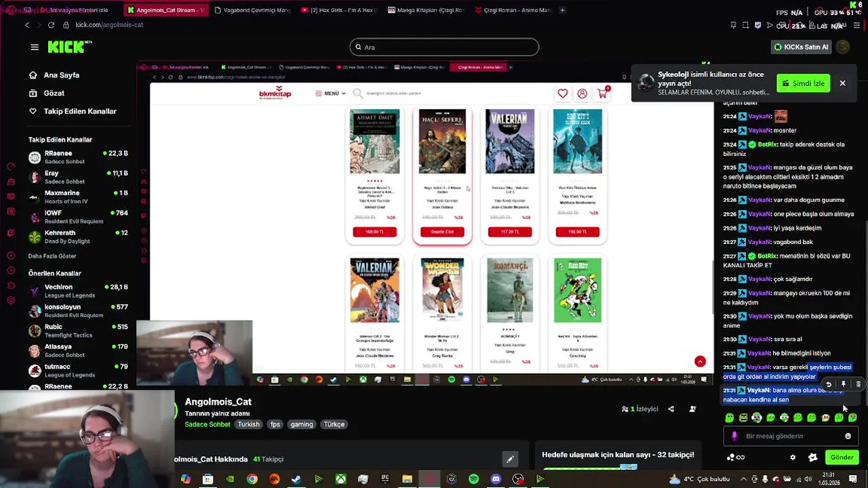Click the Şimdi İzle button

804,83
